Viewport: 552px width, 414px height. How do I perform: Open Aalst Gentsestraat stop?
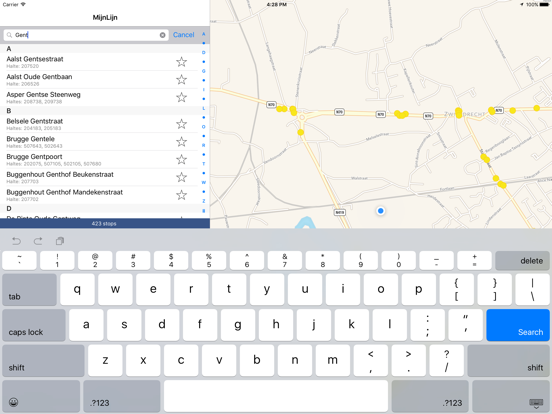click(x=99, y=62)
